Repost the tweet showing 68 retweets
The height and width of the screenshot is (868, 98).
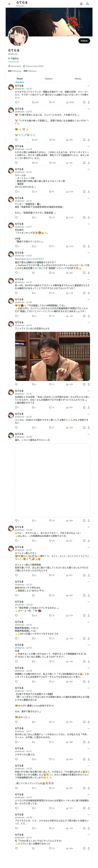pos(33,139)
